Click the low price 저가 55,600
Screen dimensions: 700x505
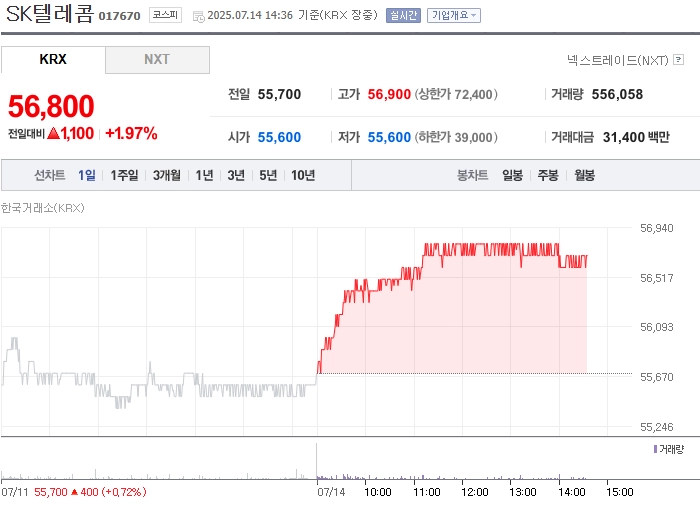pyautogui.click(x=389, y=137)
